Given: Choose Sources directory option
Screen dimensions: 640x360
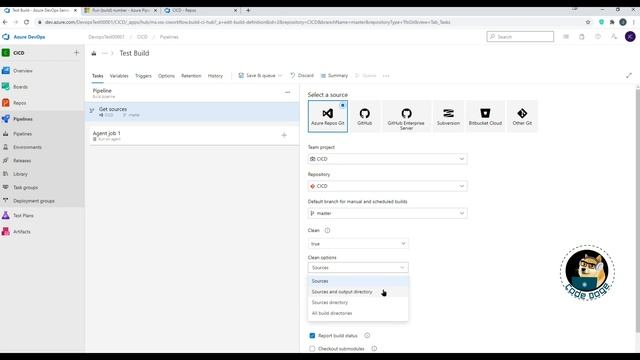Looking at the screenshot, I should coord(358,302).
